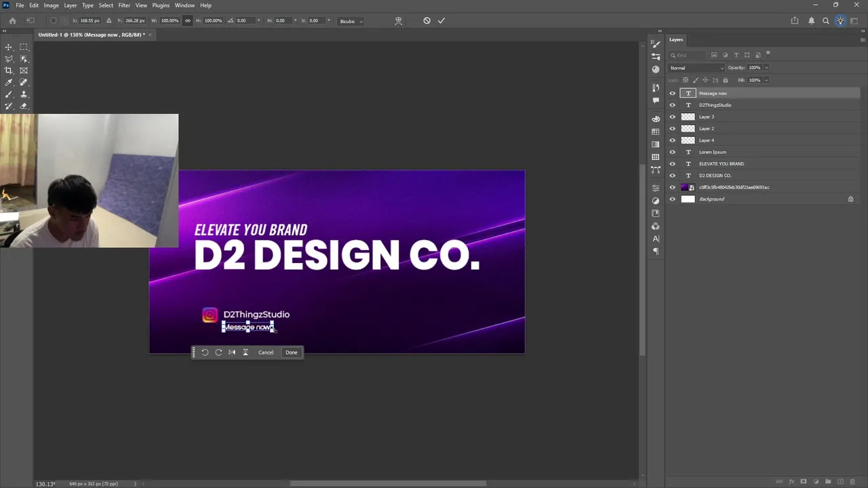Open the Plugins menu

161,5
